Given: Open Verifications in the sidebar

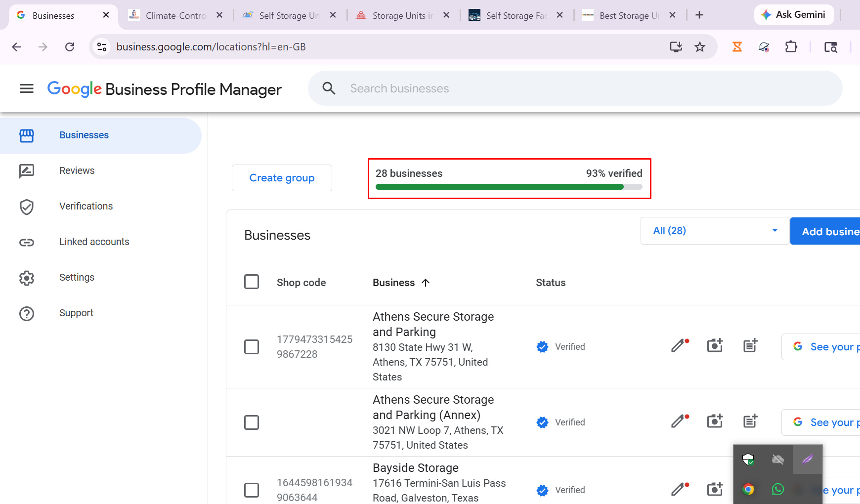Looking at the screenshot, I should (101, 207).
